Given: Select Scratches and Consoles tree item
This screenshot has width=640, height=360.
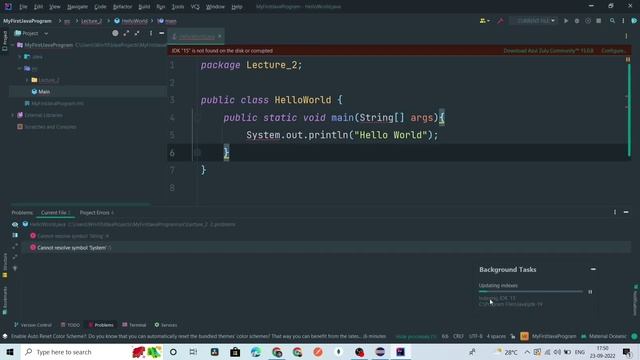Looking at the screenshot, I should (47, 127).
